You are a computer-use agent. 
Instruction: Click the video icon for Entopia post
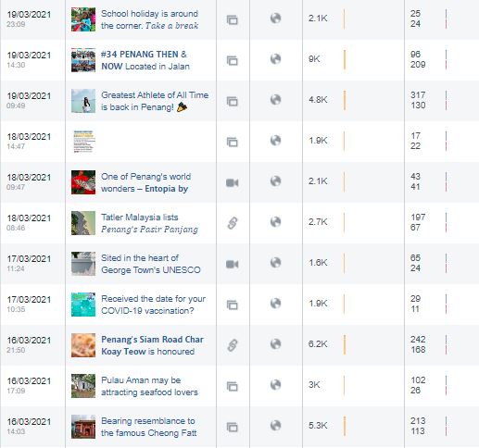pyautogui.click(x=233, y=182)
